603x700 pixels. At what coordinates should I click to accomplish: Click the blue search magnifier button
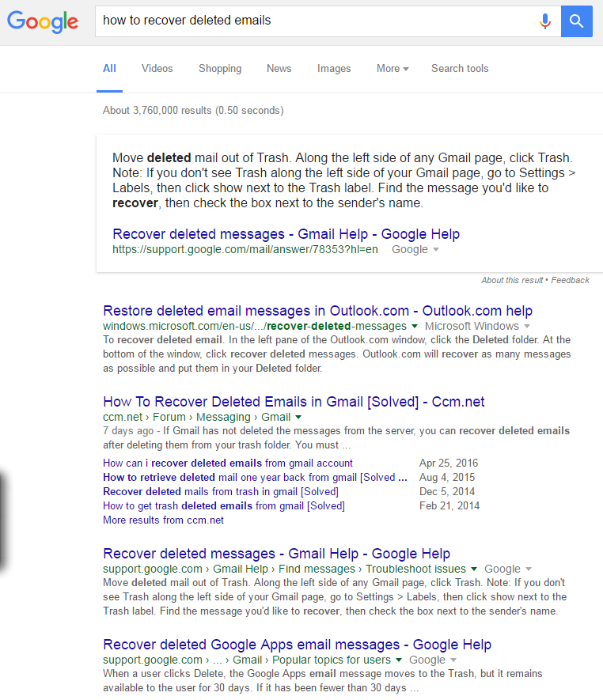(x=577, y=21)
